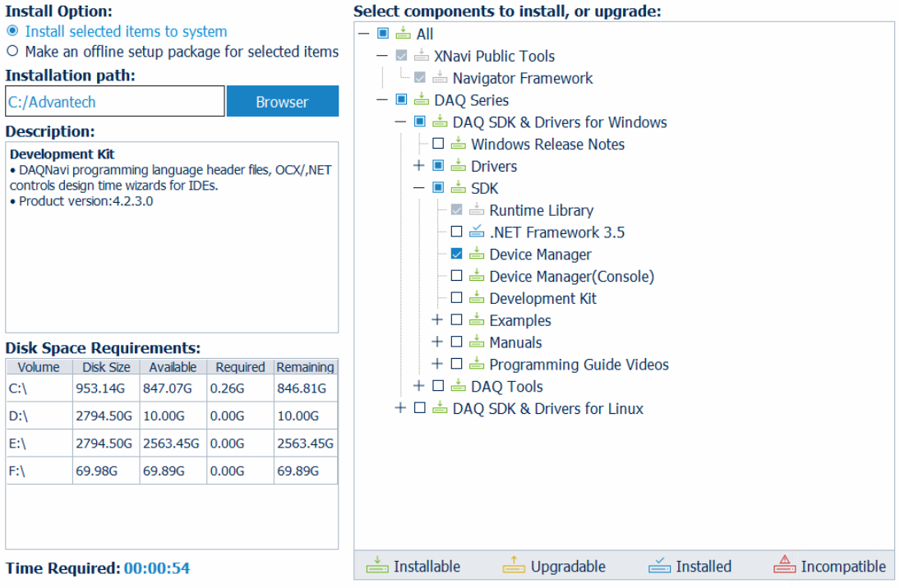
Task: Enable the Device Manager(Console) checkbox
Action: point(457,277)
